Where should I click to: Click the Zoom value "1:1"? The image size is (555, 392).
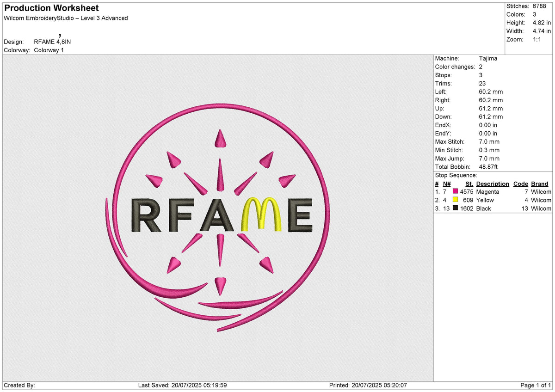(537, 39)
